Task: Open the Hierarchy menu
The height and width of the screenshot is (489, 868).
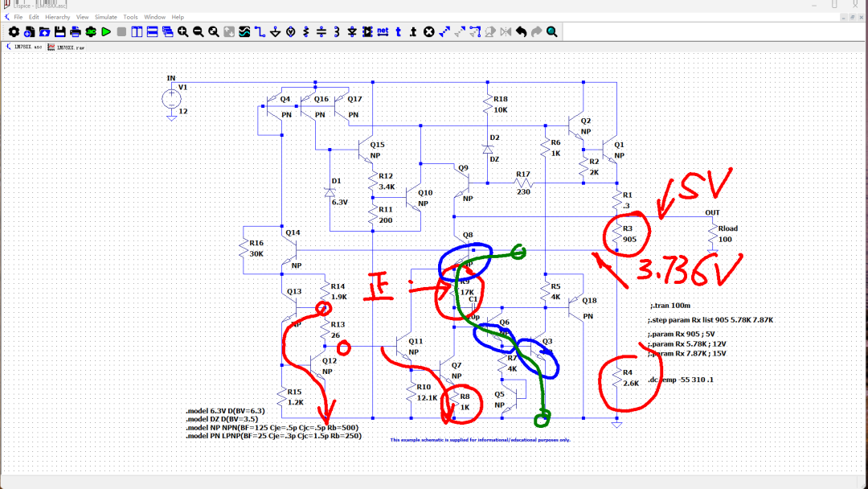Action: pyautogui.click(x=57, y=17)
